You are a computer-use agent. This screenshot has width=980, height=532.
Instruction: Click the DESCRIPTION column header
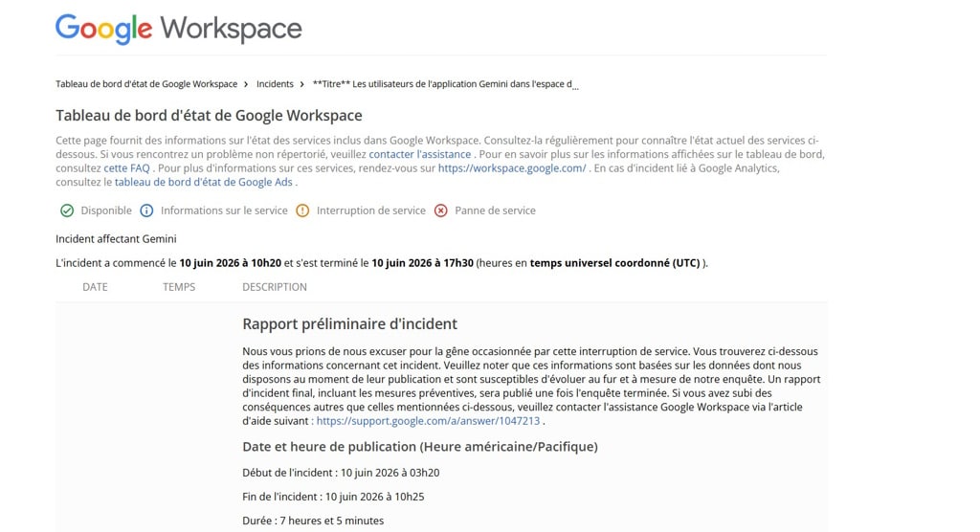coord(275,287)
